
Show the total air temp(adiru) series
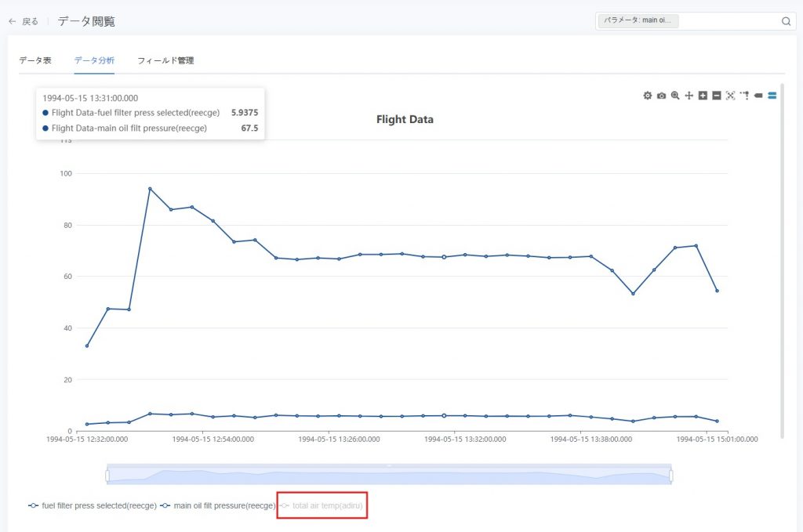click(x=322, y=506)
